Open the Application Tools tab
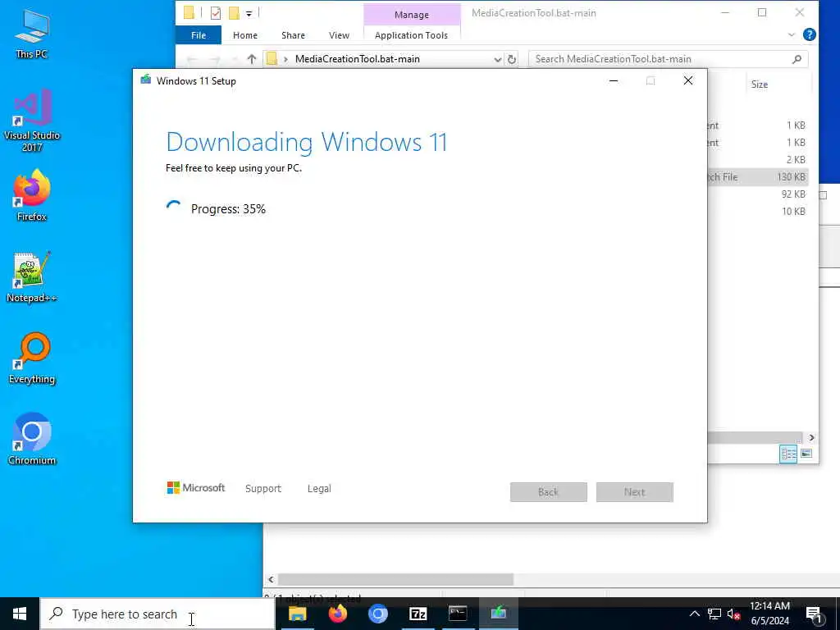This screenshot has width=840, height=630. [412, 35]
